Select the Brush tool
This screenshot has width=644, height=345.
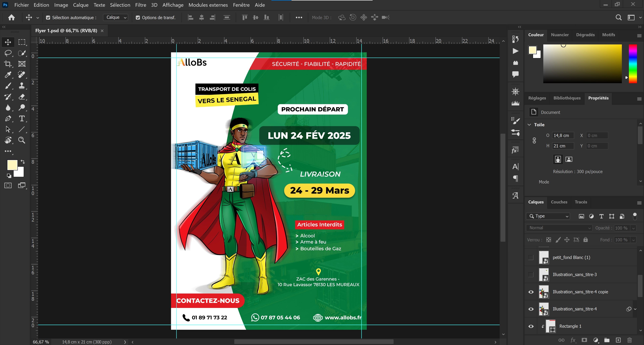tap(8, 86)
